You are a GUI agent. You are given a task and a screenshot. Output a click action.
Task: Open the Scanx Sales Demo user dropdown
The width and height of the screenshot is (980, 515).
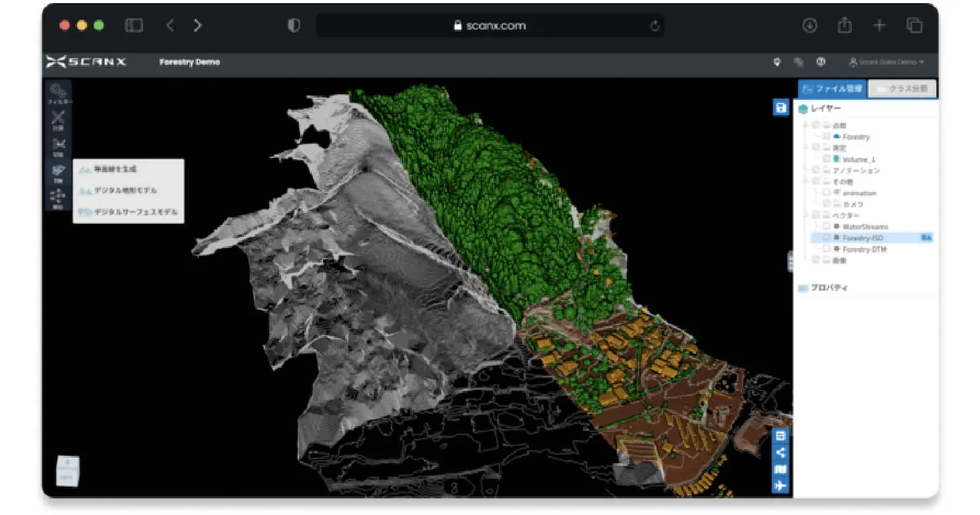[886, 62]
